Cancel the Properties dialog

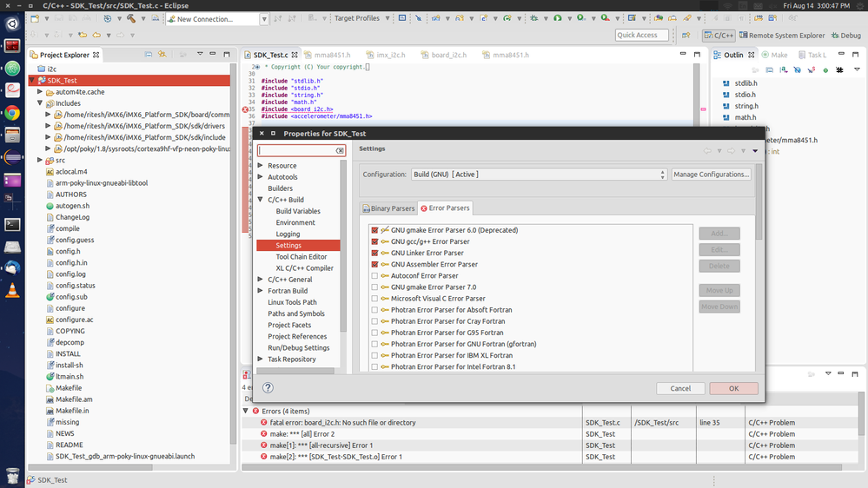pyautogui.click(x=680, y=388)
